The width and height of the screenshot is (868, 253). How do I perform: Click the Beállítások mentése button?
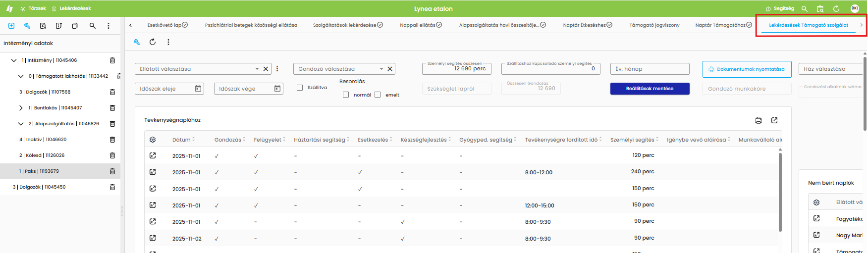pos(650,89)
